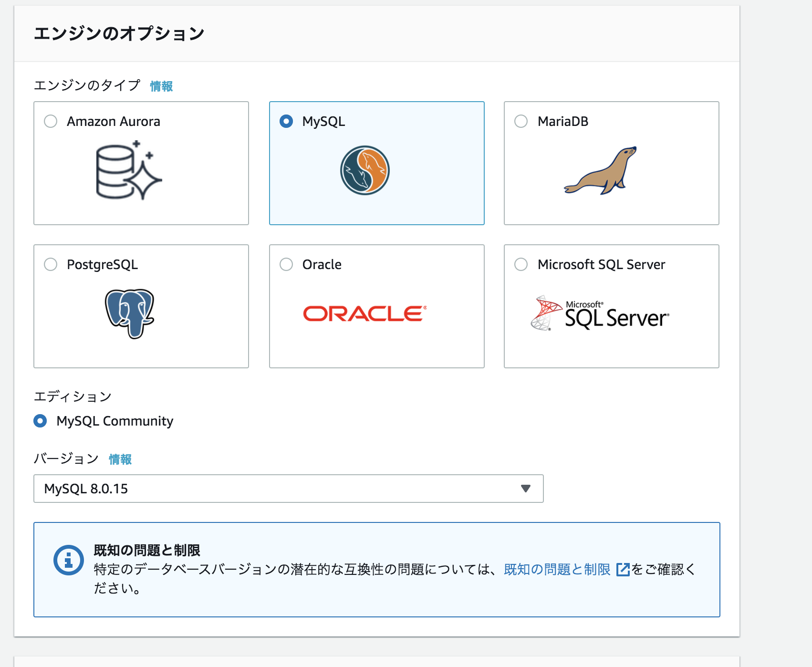Click the info circle icon in notice
The height and width of the screenshot is (667, 812).
(69, 560)
